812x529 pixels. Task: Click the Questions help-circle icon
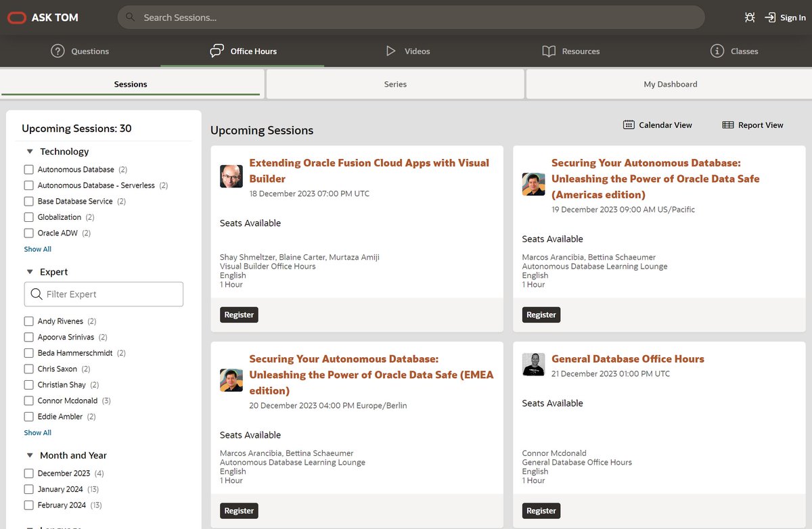point(58,51)
